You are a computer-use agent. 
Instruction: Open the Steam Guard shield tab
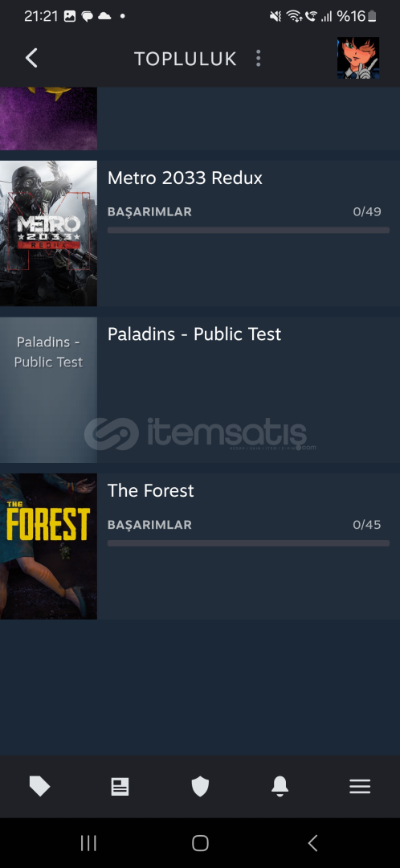point(200,786)
